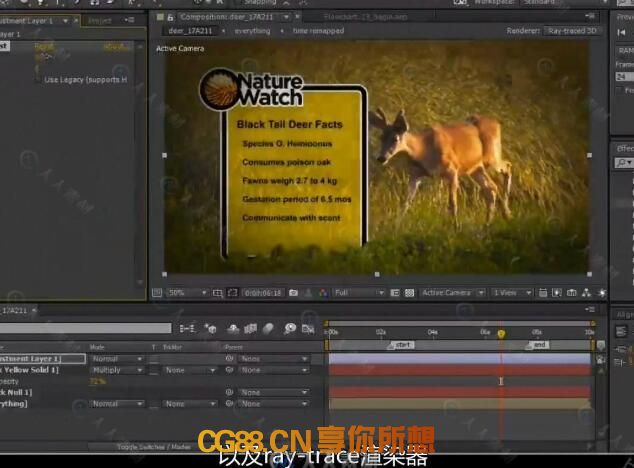This screenshot has width=634, height=468.
Task: Select time remapped breadcrumb in navigator
Action: click(318, 31)
